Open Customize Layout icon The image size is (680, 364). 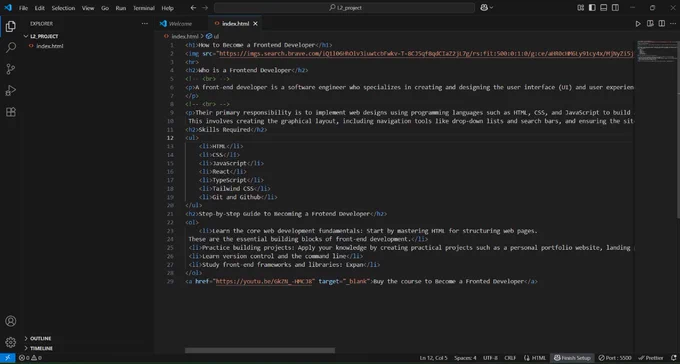[x=581, y=7]
